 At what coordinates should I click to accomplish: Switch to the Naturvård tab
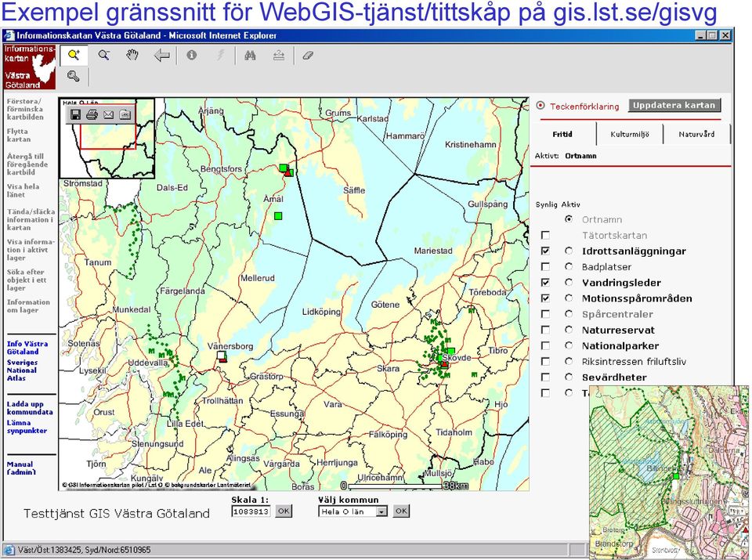coord(696,134)
